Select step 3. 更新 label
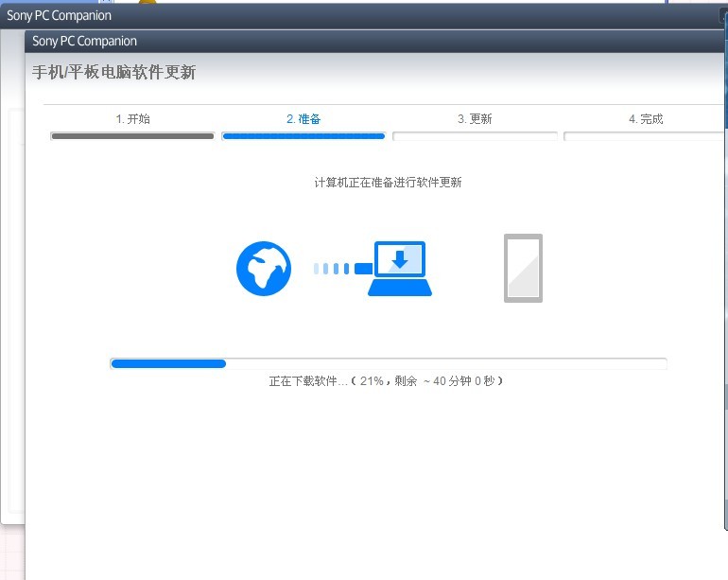Viewport: 728px width, 580px height. [x=475, y=119]
